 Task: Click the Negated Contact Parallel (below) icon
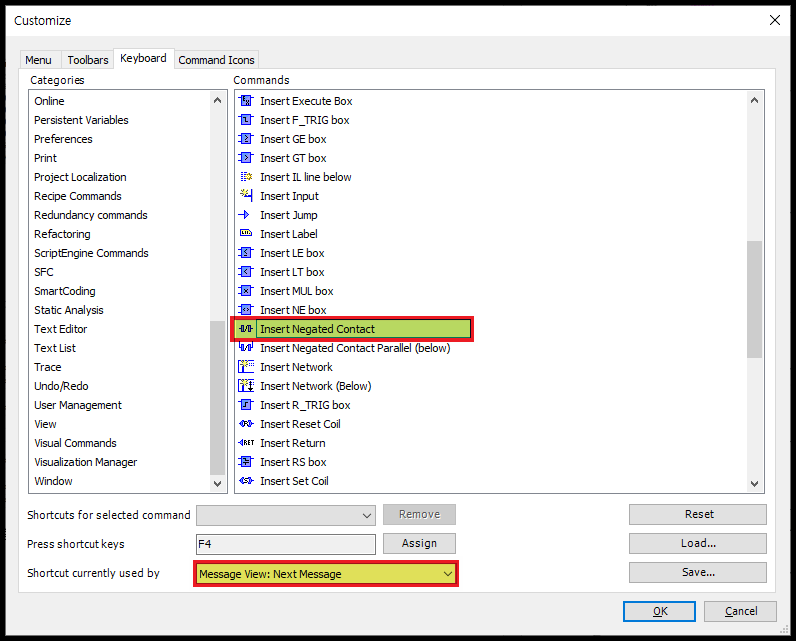[x=246, y=348]
